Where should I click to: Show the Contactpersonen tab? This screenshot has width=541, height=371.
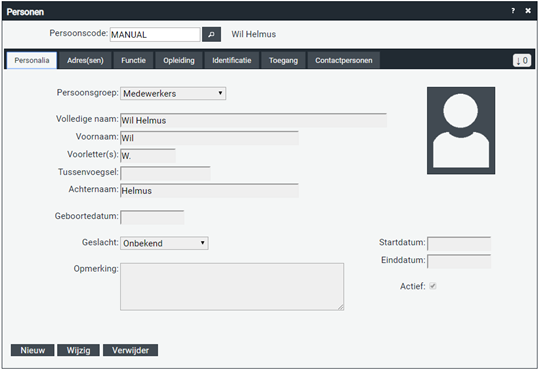[344, 60]
